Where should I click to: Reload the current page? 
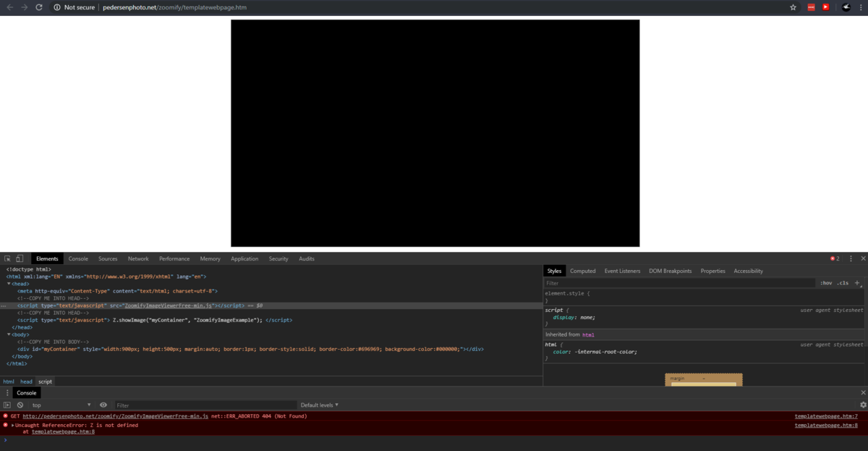(39, 7)
